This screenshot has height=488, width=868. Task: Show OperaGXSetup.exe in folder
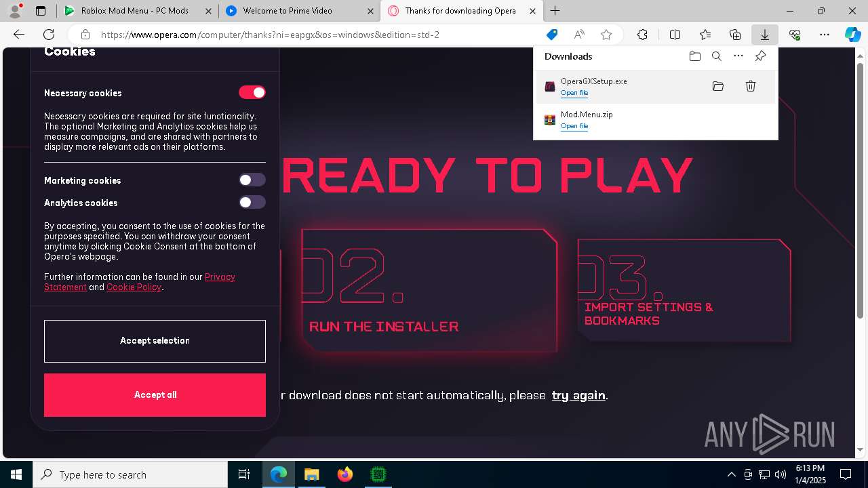[x=718, y=86]
